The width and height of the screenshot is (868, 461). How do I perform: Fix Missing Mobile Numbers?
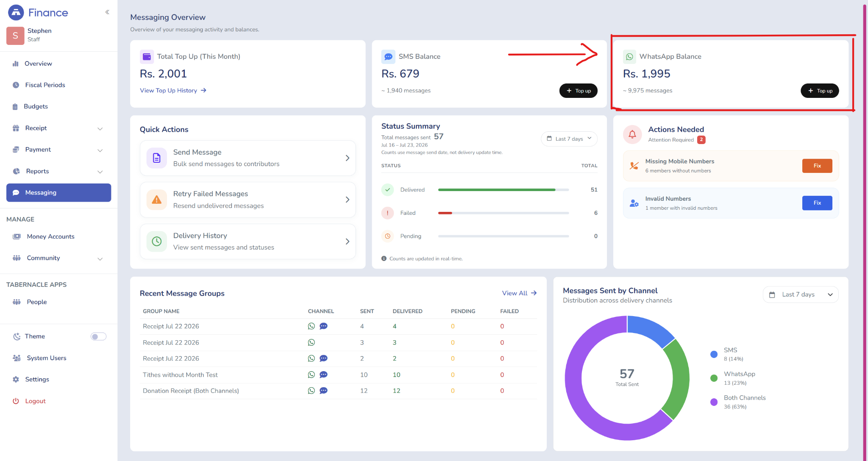pyautogui.click(x=817, y=166)
